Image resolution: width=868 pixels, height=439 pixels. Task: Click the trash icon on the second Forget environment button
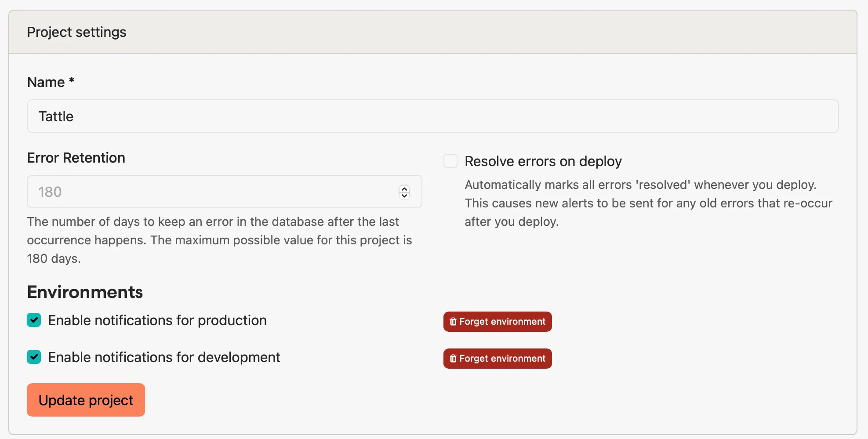(453, 358)
